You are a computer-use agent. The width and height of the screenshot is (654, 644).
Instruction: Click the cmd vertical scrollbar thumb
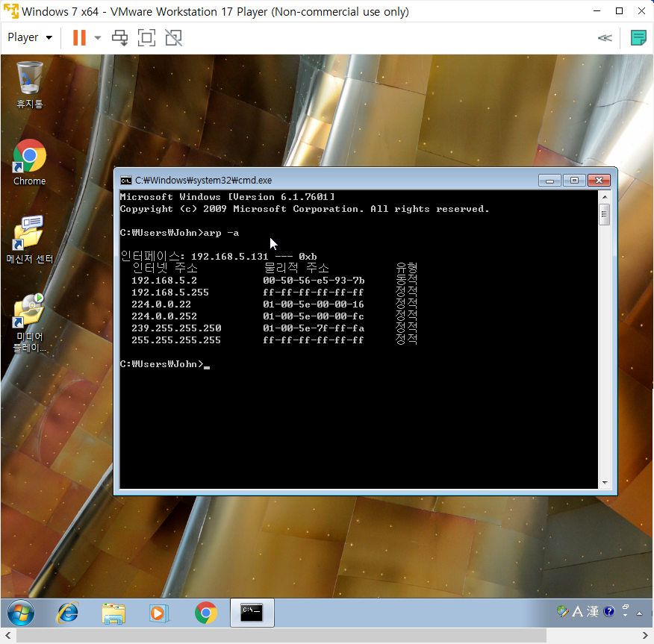[605, 215]
